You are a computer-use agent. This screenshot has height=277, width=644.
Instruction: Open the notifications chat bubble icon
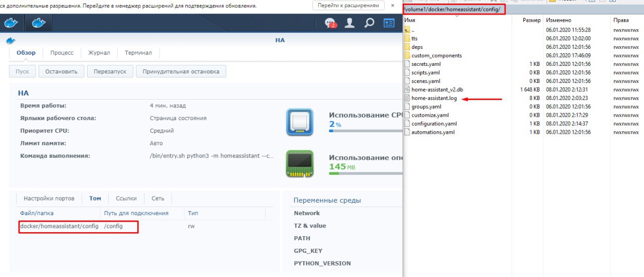click(x=330, y=23)
